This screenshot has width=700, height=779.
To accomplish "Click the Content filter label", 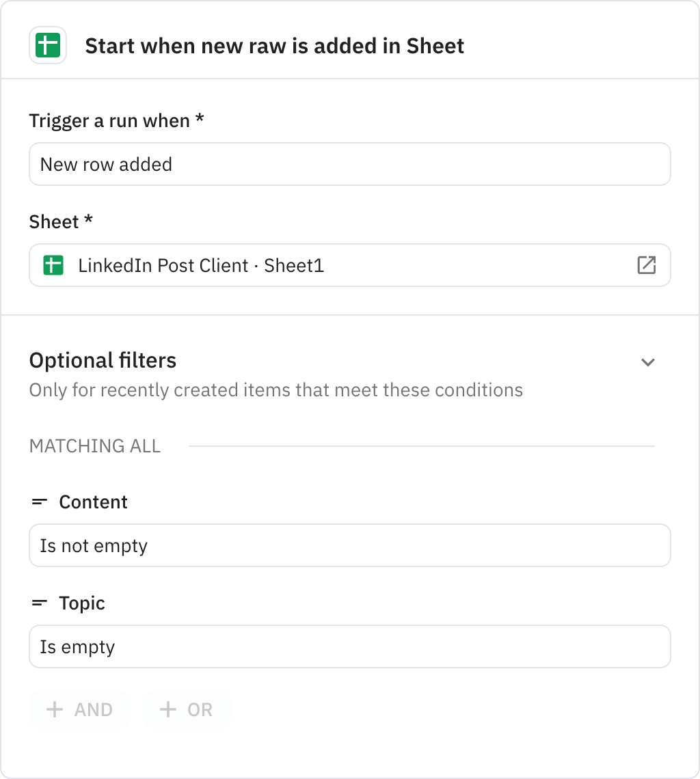I will [93, 502].
